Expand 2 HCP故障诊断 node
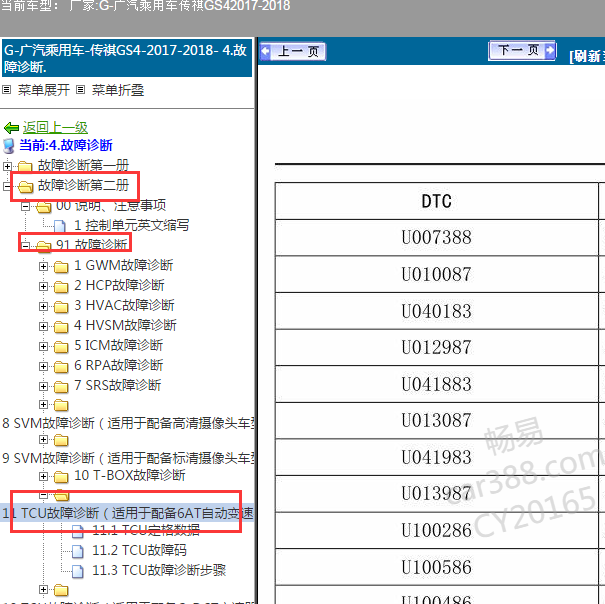605x604 pixels. (43, 286)
